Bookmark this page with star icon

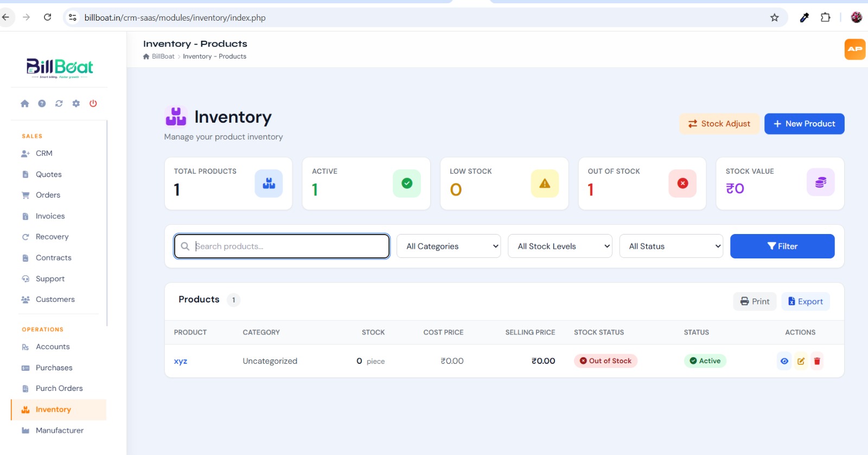(x=775, y=17)
